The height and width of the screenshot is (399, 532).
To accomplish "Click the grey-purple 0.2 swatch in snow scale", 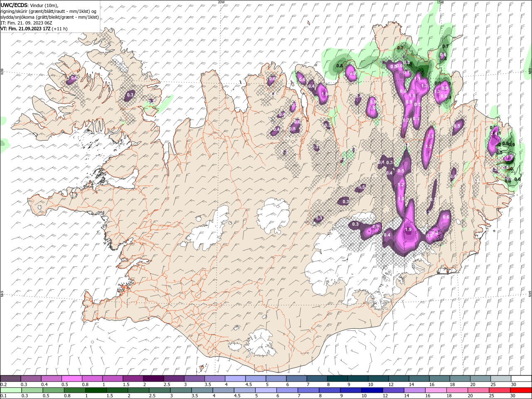I will (x=11, y=379).
